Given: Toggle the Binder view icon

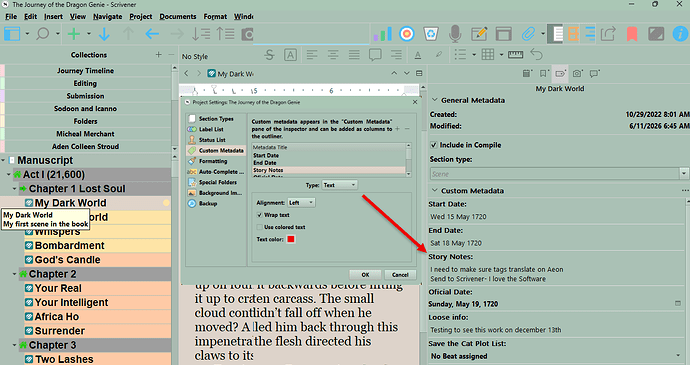Looking at the screenshot, I should 12,33.
